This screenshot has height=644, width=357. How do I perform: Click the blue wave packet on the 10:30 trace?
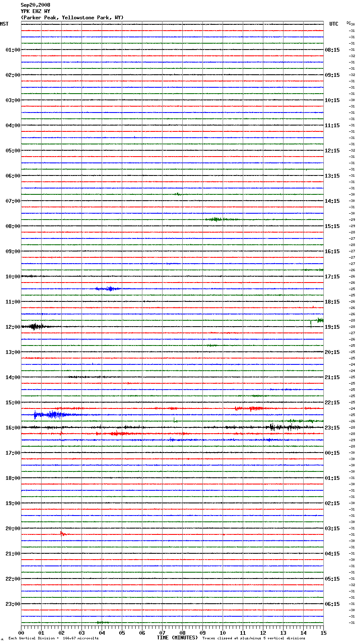tap(108, 289)
